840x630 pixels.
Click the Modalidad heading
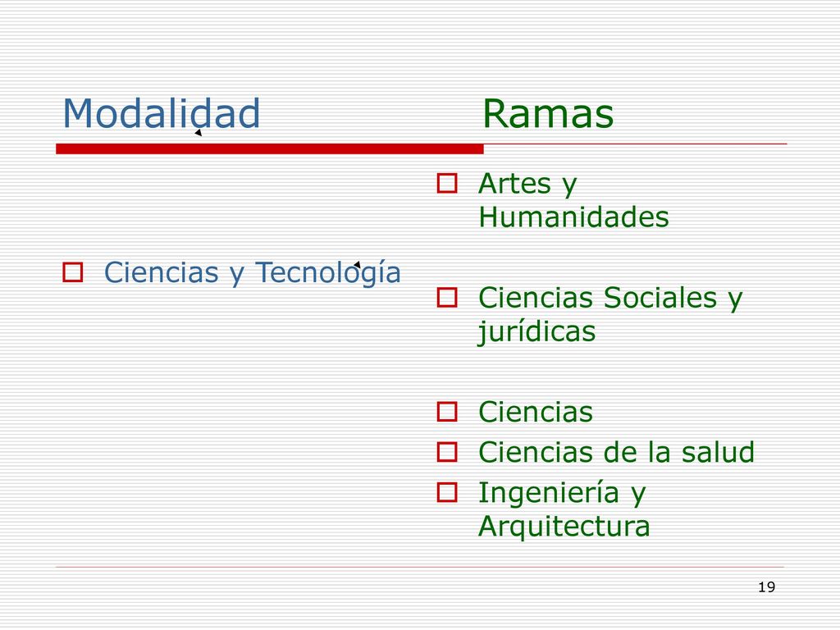(x=162, y=113)
